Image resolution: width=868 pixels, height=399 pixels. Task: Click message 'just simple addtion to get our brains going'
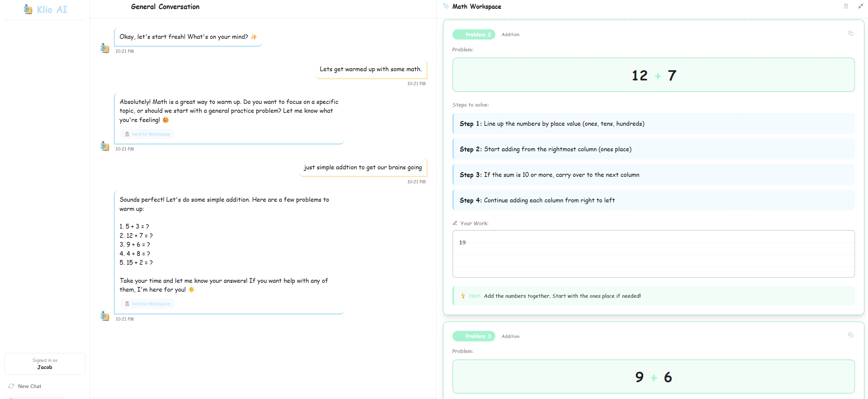(x=363, y=167)
